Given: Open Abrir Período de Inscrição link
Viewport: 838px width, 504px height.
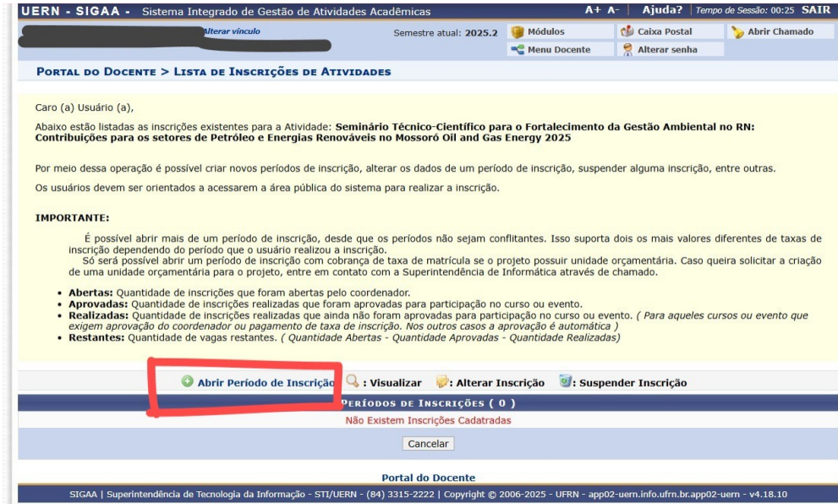Looking at the screenshot, I should [x=266, y=383].
